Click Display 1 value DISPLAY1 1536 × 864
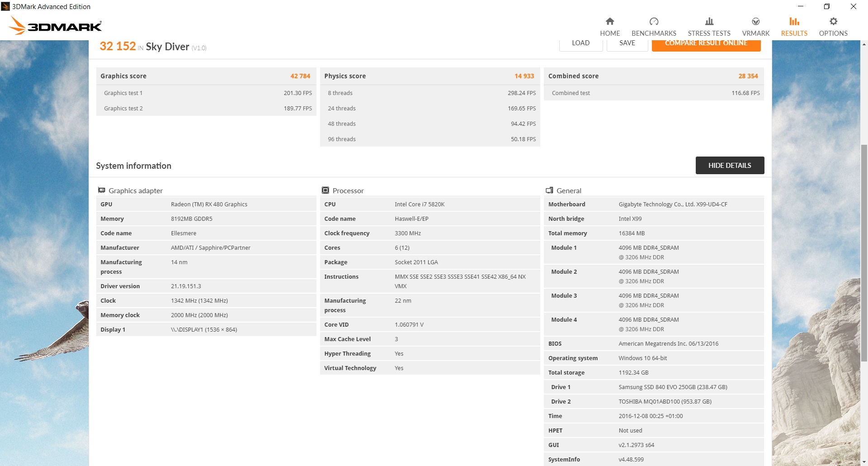 click(x=204, y=329)
